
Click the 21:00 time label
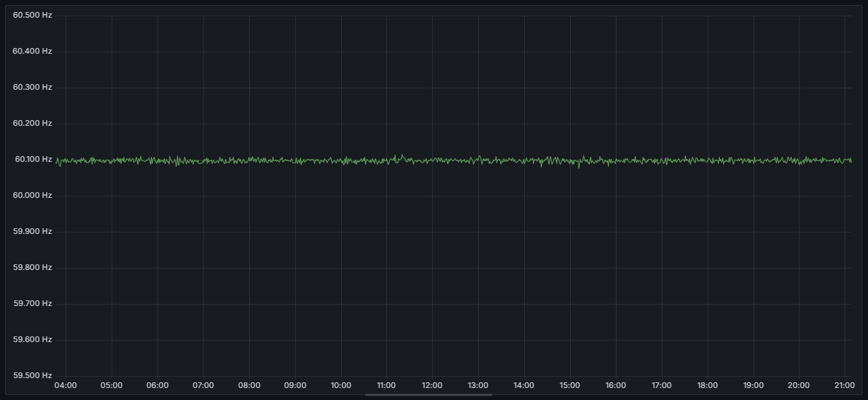845,385
